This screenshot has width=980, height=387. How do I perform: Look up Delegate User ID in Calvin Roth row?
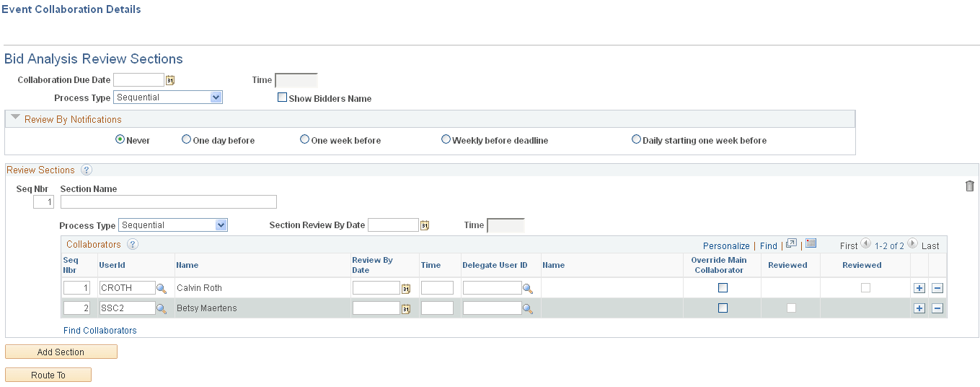pos(528,288)
